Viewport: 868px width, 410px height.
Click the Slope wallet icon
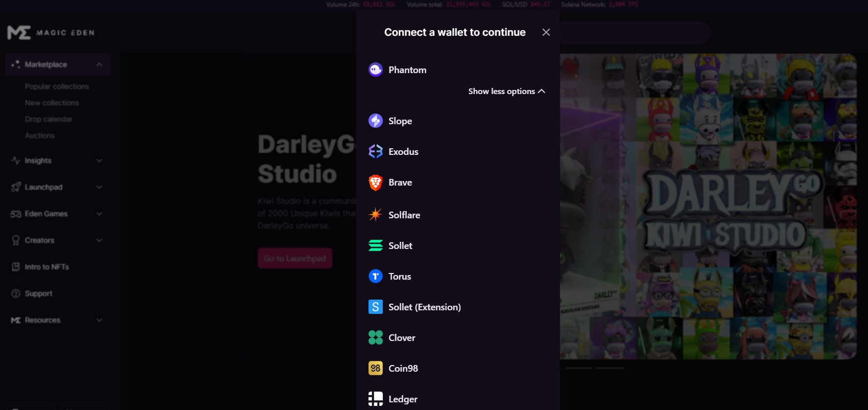coord(376,121)
